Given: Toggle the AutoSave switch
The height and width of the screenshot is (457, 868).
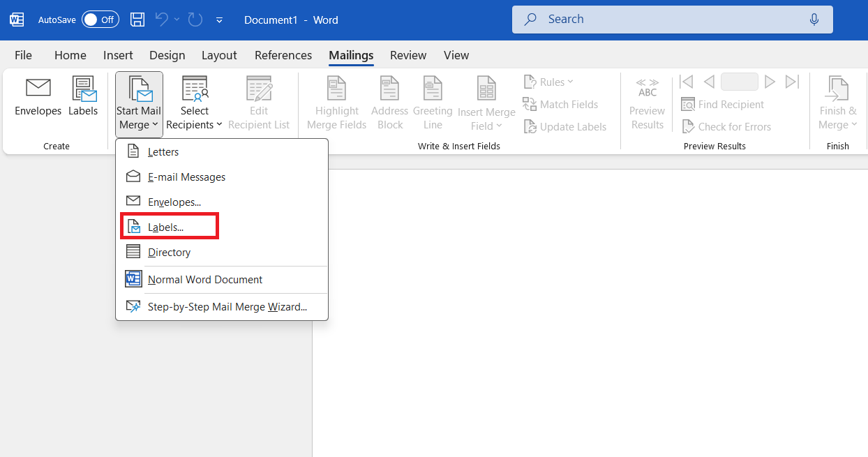Looking at the screenshot, I should [x=100, y=20].
